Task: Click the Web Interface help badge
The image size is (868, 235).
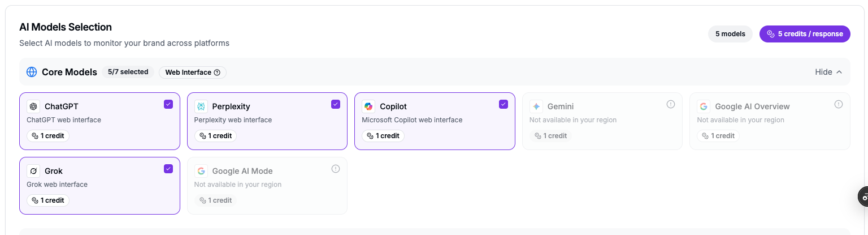Action: tap(193, 72)
